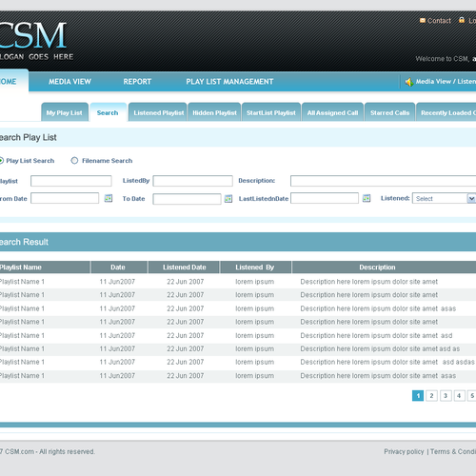Screen dimensions: 476x476
Task: Open the Privacy policy link
Action: point(404,451)
